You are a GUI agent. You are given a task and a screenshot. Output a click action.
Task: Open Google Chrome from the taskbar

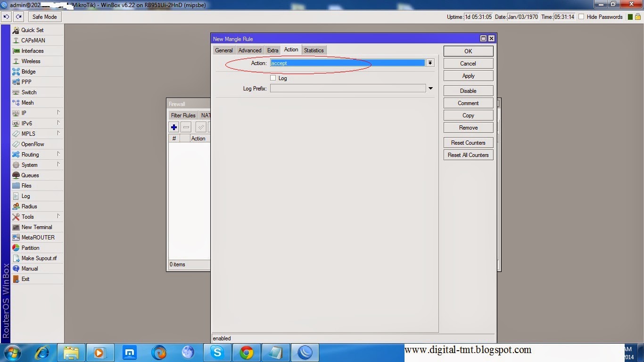coord(247,353)
